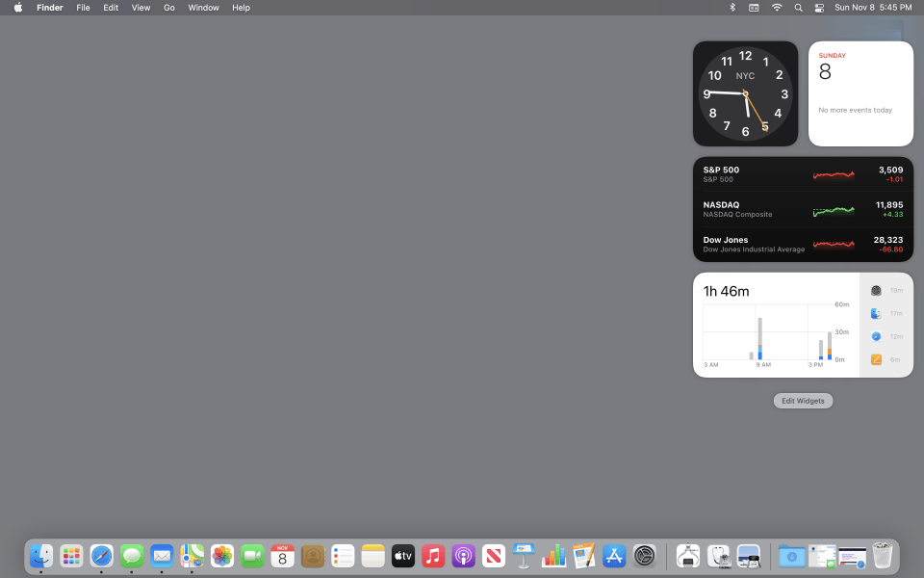Toggle the Wi-Fi status menu
The image size is (924, 578).
(x=777, y=8)
